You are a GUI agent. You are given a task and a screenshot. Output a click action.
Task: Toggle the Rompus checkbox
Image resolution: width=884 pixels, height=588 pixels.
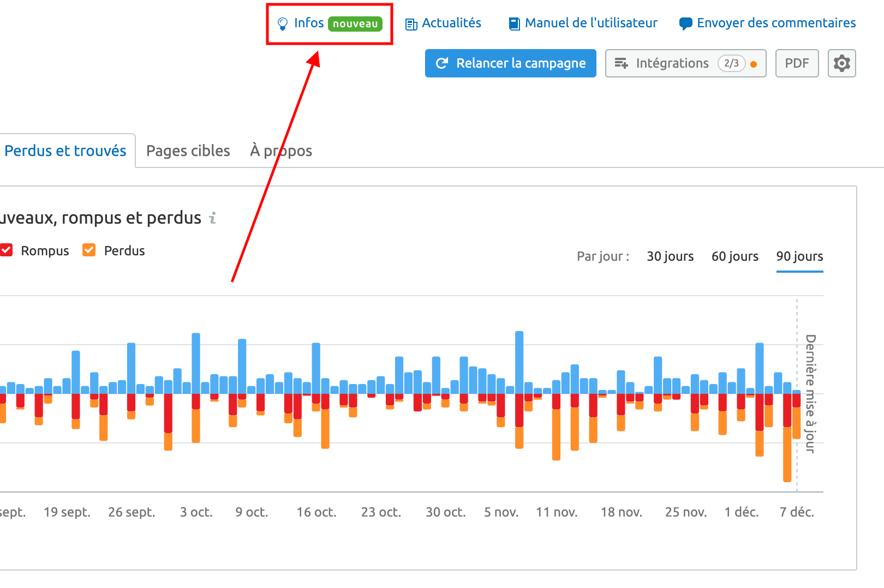click(6, 250)
